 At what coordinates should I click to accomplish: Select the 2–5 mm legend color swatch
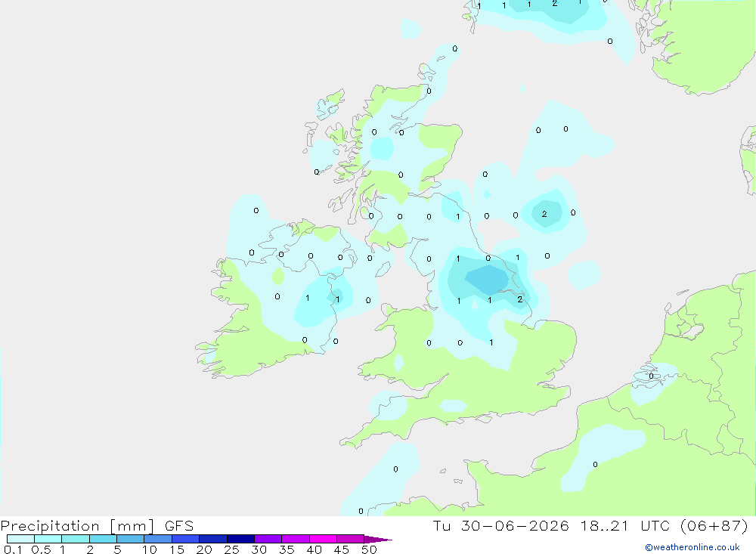103,539
